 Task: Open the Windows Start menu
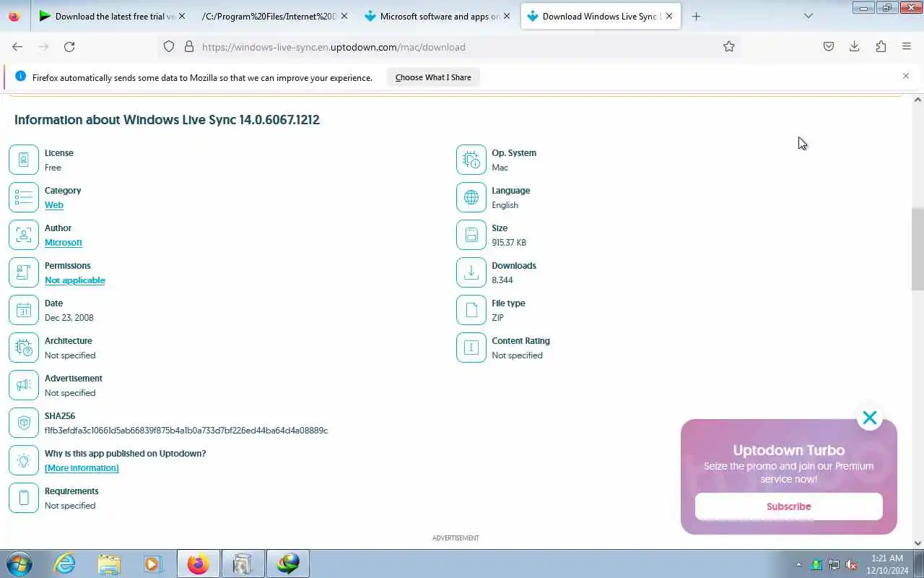(x=19, y=564)
